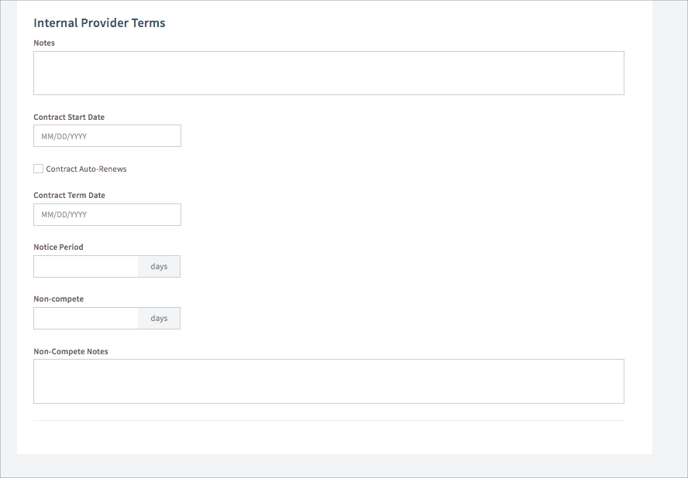This screenshot has height=478, width=688.
Task: Click the Internal Provider Terms heading
Action: point(99,23)
